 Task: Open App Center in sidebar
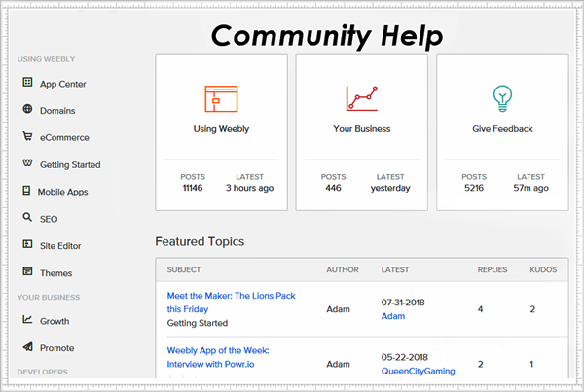pyautogui.click(x=63, y=84)
